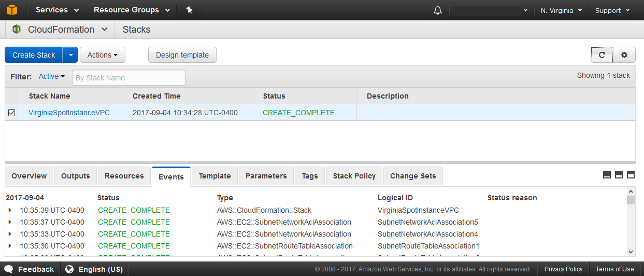Open the settings gear for stacks table

point(624,54)
